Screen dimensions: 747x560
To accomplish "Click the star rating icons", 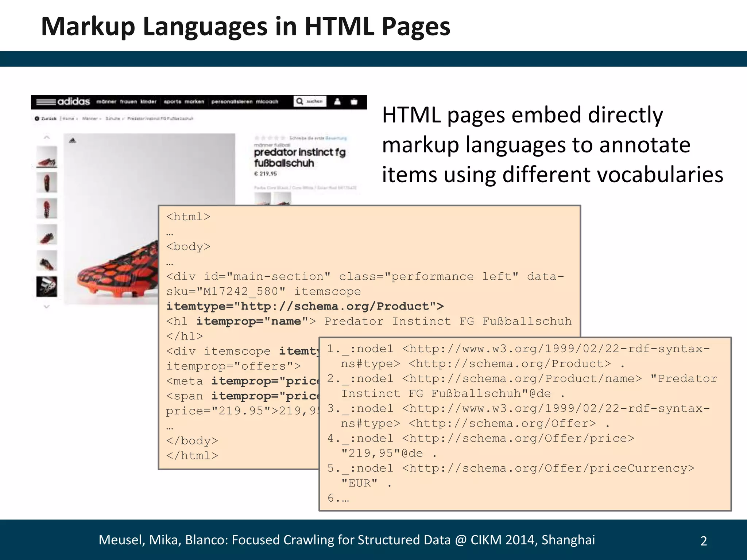I will coord(270,138).
